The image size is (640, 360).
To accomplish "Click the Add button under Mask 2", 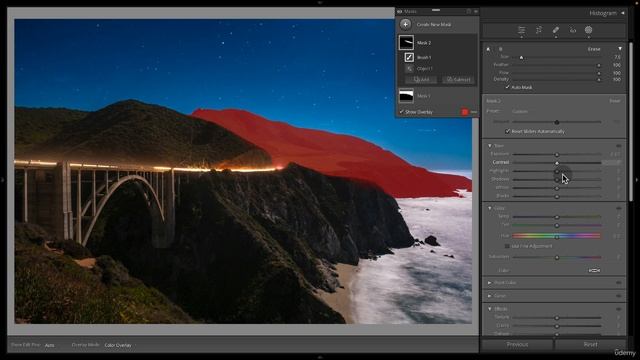I will pos(421,80).
